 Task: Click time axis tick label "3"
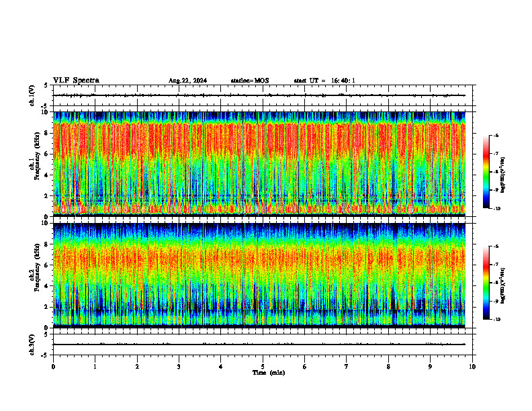pyautogui.click(x=179, y=367)
